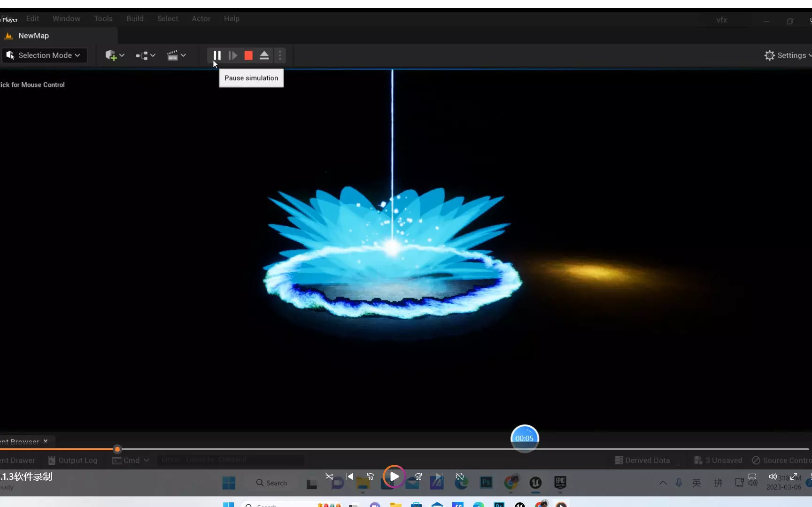Open the Cmd console type dropdown
Viewport: 812px width, 507px height.
click(131, 461)
